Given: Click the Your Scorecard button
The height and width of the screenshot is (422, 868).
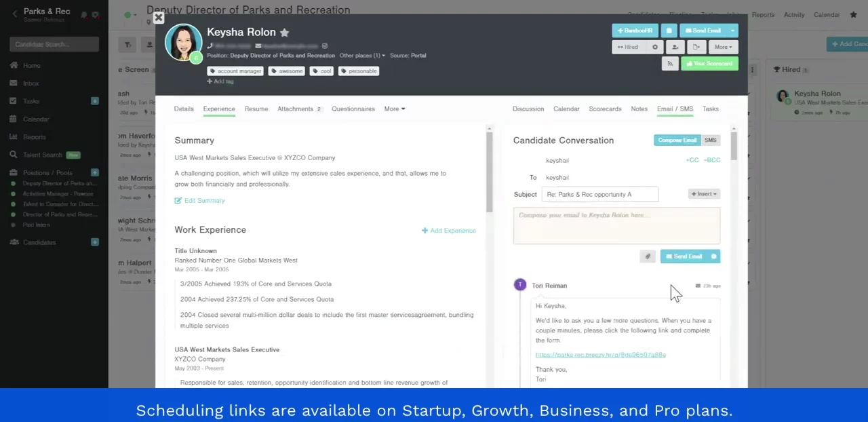Looking at the screenshot, I should click(709, 64).
